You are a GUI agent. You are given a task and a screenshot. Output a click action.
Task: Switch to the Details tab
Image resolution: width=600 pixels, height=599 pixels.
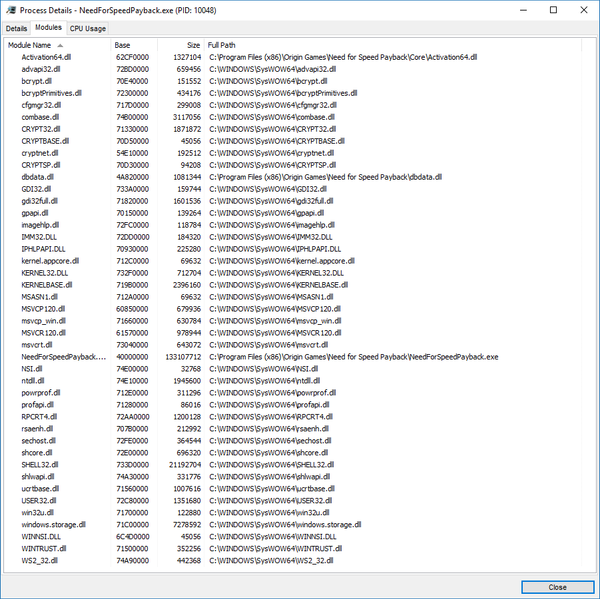(x=16, y=29)
